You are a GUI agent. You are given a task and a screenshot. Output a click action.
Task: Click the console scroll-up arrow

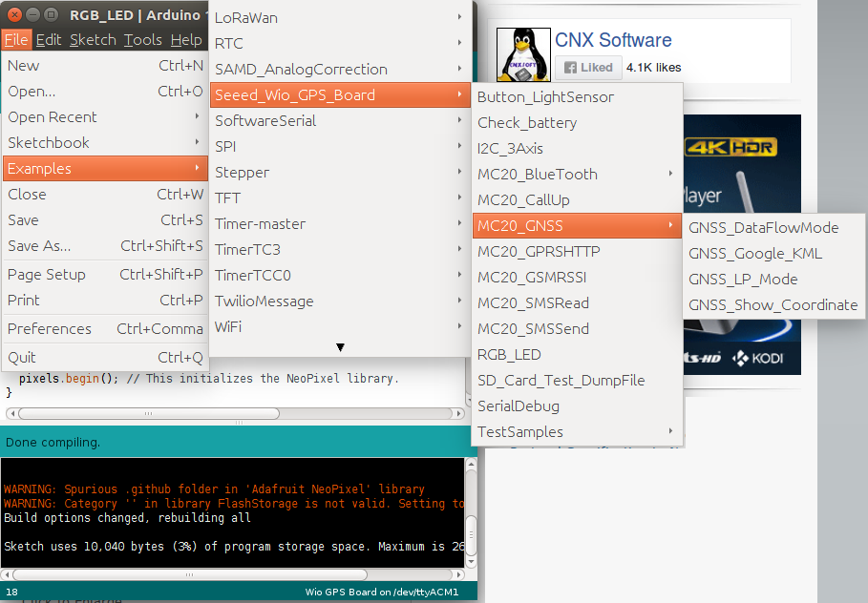[x=471, y=464]
